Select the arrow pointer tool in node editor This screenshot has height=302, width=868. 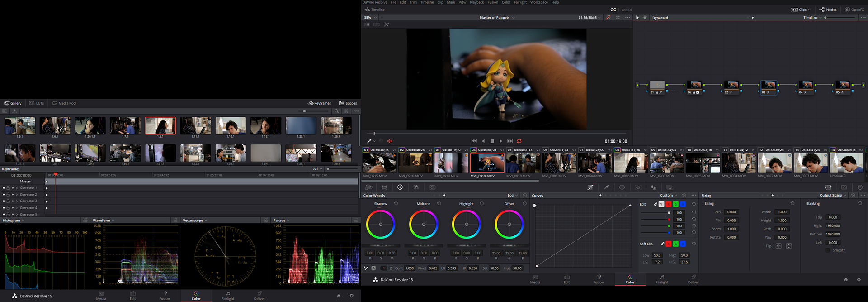[x=637, y=18]
